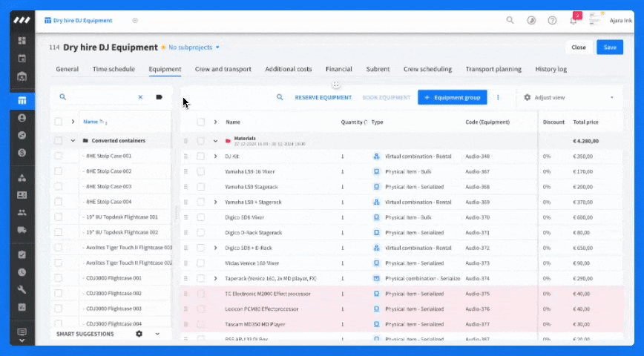Click the search icon in the top bar
The height and width of the screenshot is (356, 644).
(x=510, y=20)
